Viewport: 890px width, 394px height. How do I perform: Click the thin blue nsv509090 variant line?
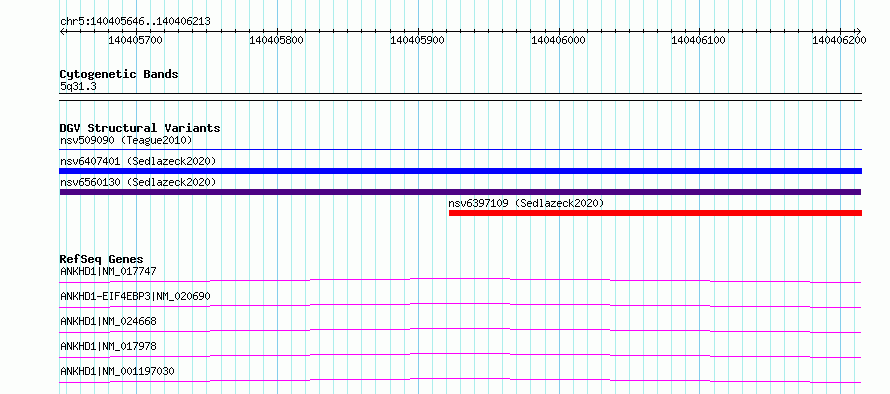(460, 150)
